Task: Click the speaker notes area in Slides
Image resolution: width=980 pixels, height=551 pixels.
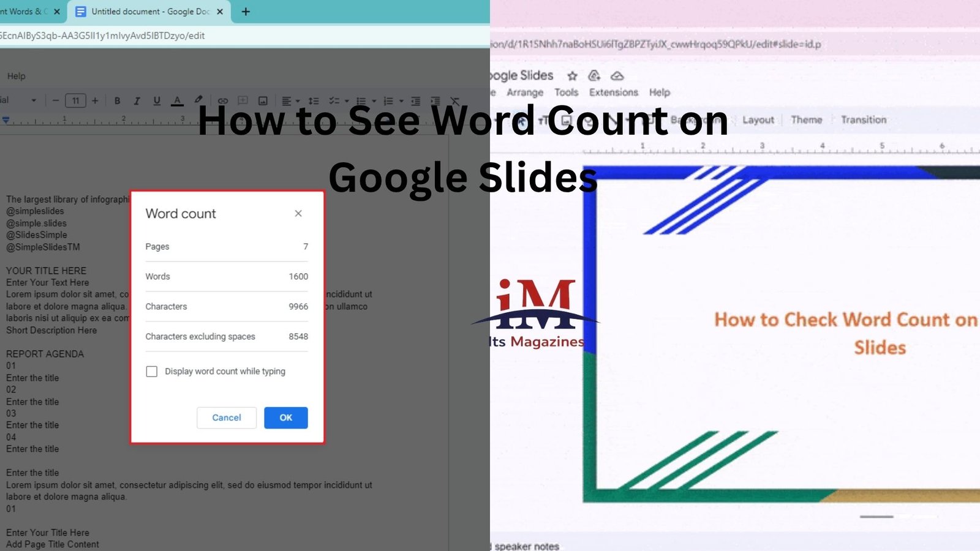Action: point(527,546)
